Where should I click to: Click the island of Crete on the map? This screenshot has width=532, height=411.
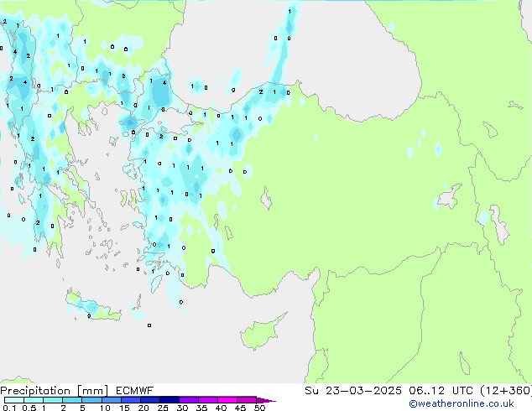point(92,308)
